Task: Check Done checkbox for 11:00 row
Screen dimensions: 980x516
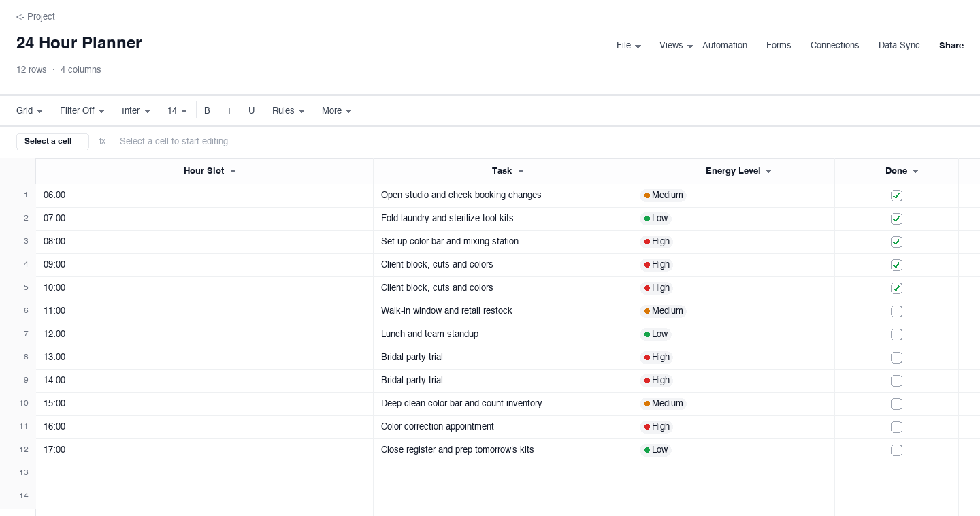Action: (x=896, y=311)
